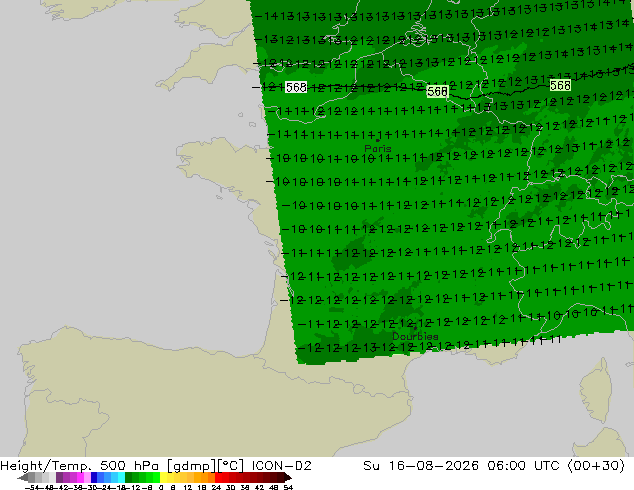The image size is (634, 490).
Task: Click the ICON-D2 model name
Action: [x=281, y=466]
